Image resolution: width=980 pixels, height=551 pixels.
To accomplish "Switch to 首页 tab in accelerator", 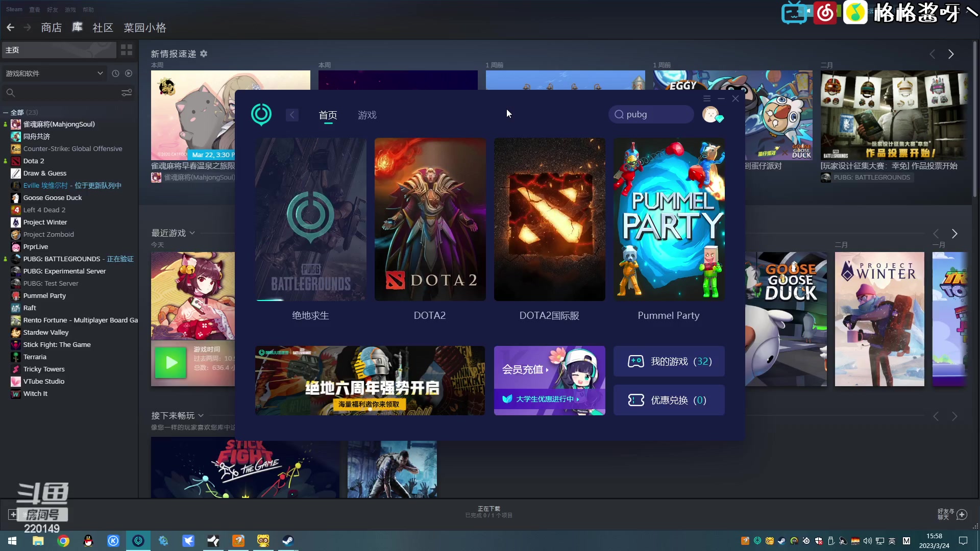I will 328,115.
